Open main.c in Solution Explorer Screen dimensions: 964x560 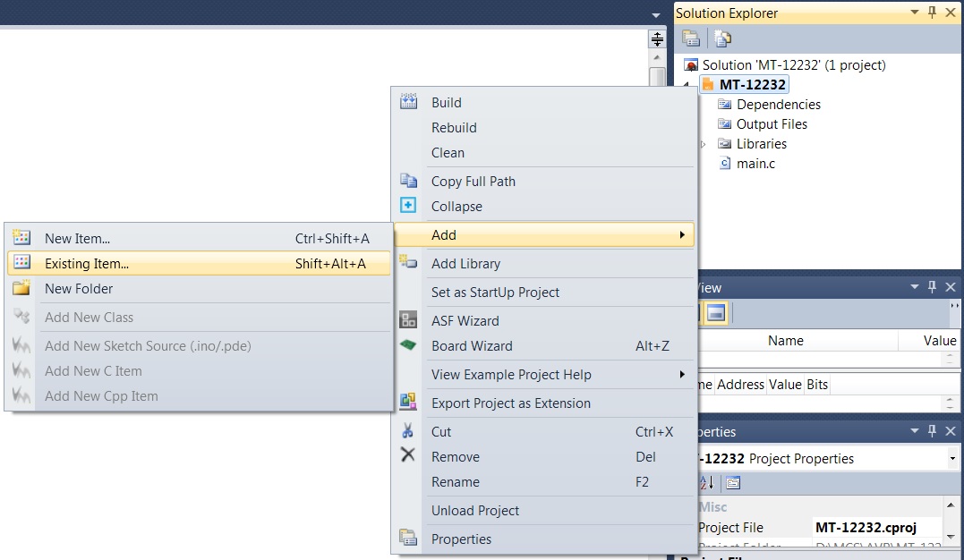click(x=755, y=164)
